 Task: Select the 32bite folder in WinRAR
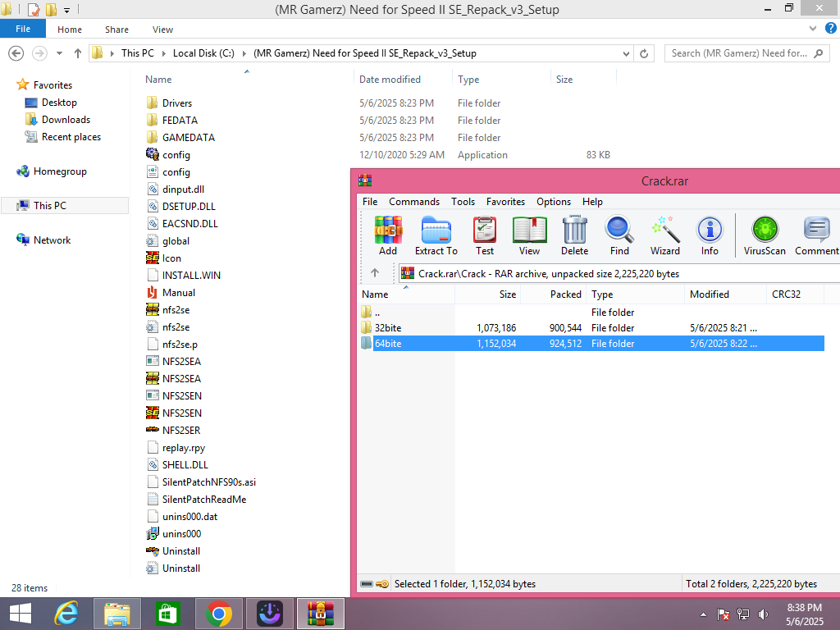591,328
